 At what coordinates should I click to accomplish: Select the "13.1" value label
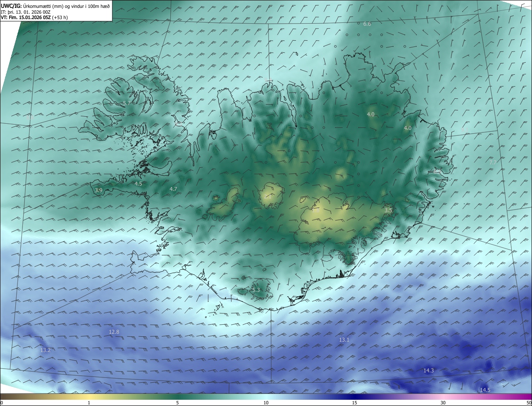[x=344, y=340]
